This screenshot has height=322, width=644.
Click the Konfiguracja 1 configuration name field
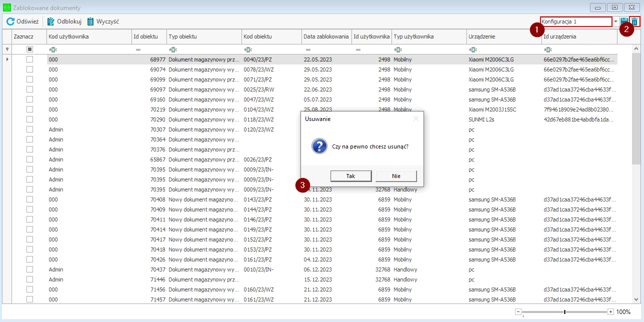click(x=576, y=21)
